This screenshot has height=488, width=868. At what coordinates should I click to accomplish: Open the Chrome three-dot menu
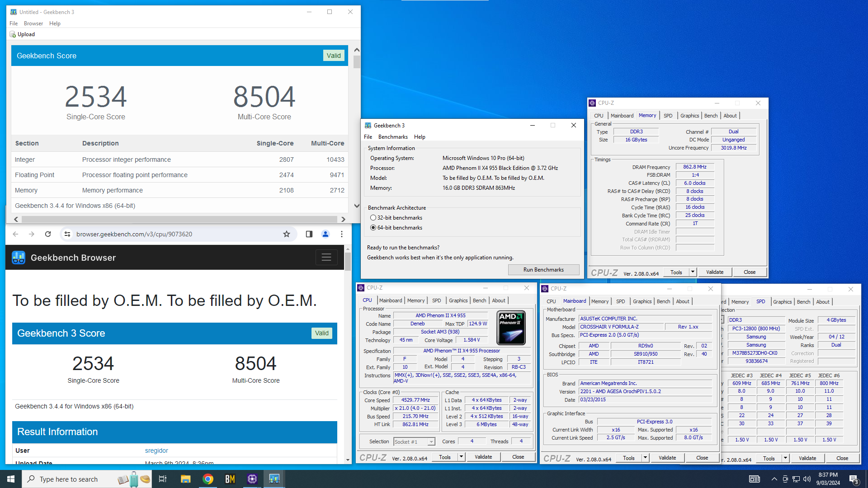[x=342, y=234]
